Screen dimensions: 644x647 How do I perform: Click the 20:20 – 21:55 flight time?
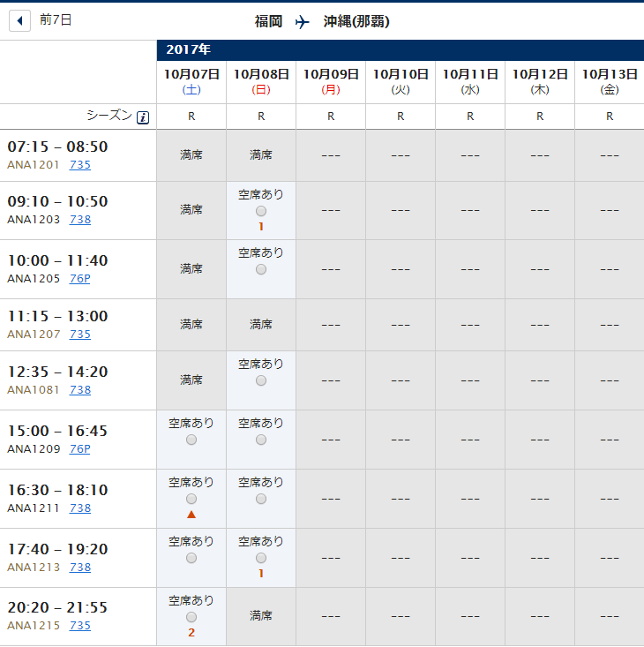(x=57, y=608)
